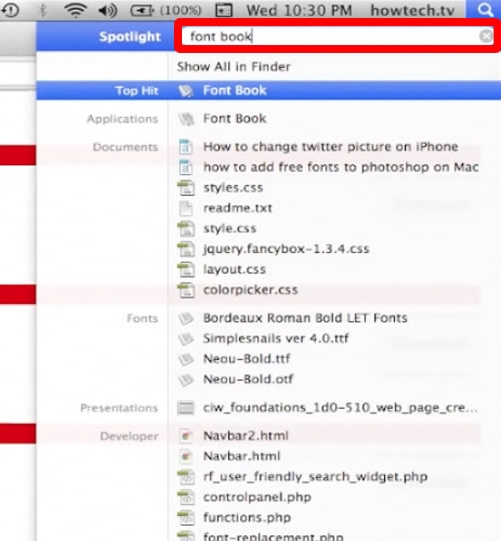Open the calendar menu bar icon
This screenshot has height=541, width=501.
point(224,10)
